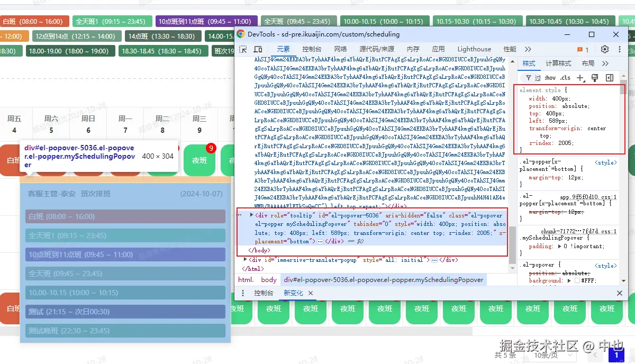The height and width of the screenshot is (364, 635).
Task: Open the 源代码/来源 (Sources) tab
Action: [377, 49]
